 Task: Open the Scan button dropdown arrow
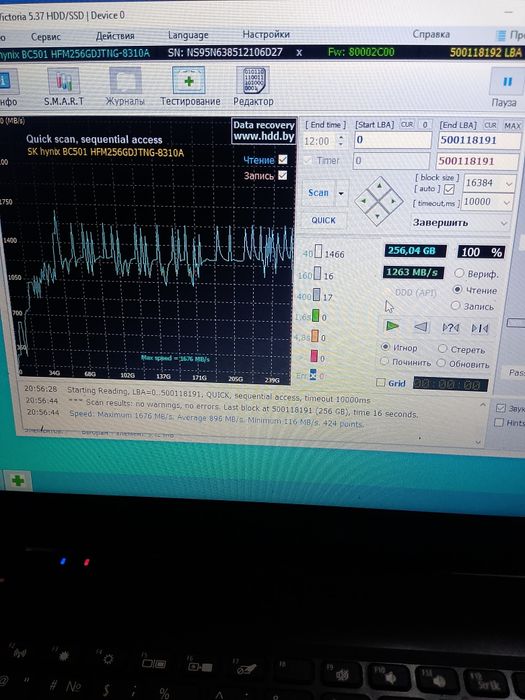click(x=342, y=194)
